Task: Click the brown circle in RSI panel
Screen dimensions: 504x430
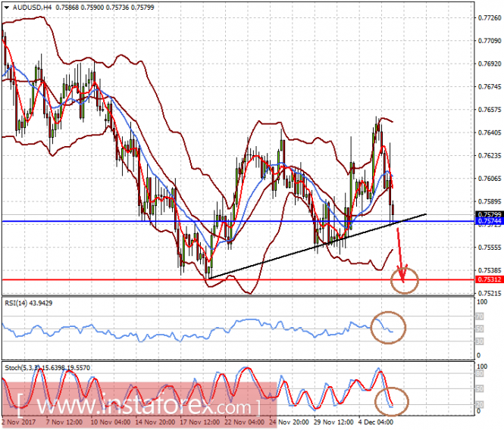Action: (390, 327)
